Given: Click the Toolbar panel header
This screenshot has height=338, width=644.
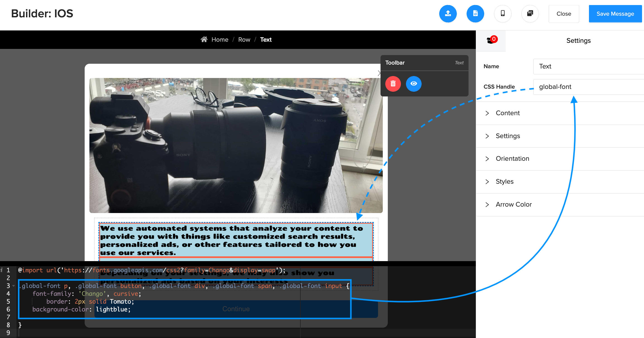Looking at the screenshot, I should click(x=424, y=63).
